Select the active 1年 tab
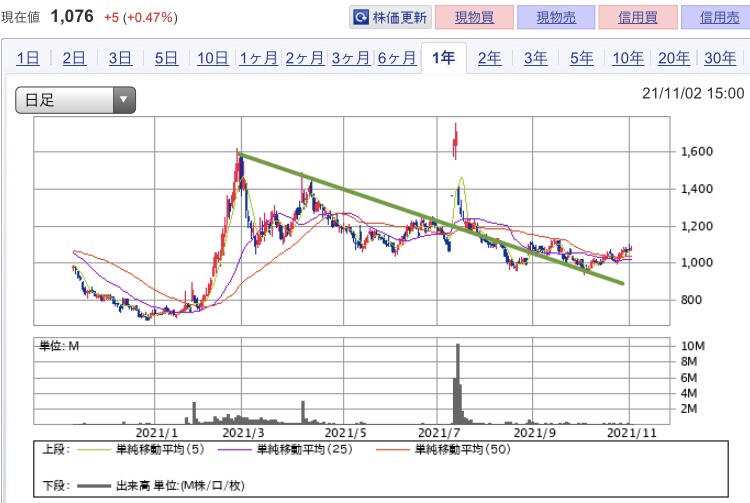This screenshot has height=503, width=750. [443, 58]
